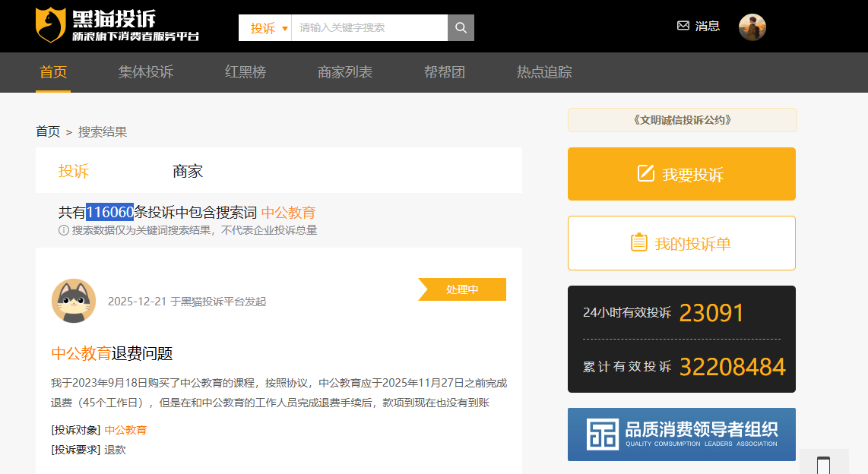Click the cat avatar of complaint poster
The image size is (868, 474).
click(x=74, y=301)
